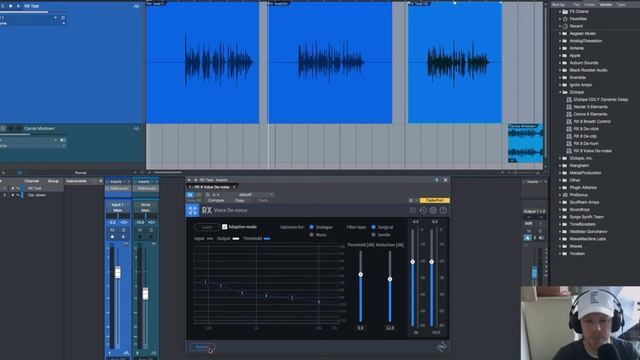
Task: Expand the Antares vendor folder
Action: click(x=560, y=48)
